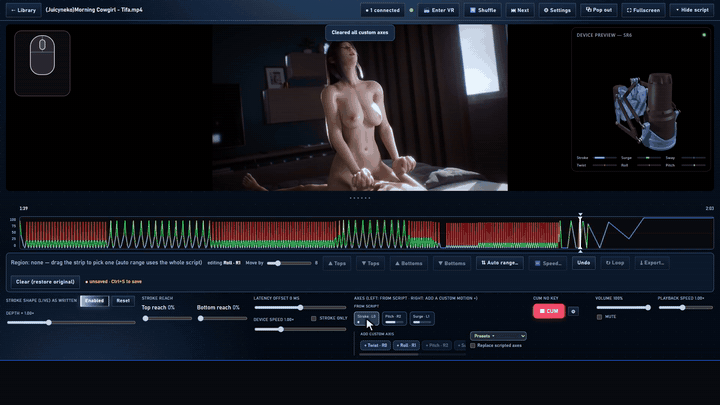Screen dimensions: 720x405
Task: Click 'Clear (restore original)' button
Action: point(45,281)
